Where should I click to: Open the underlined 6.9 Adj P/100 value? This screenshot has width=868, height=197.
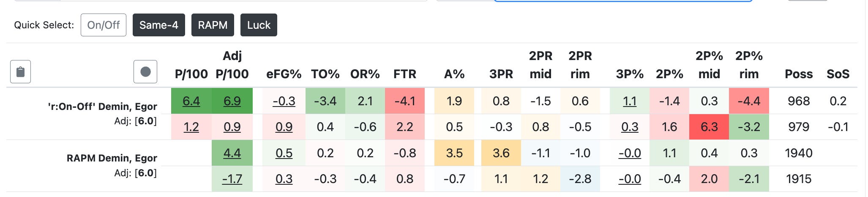(232, 101)
